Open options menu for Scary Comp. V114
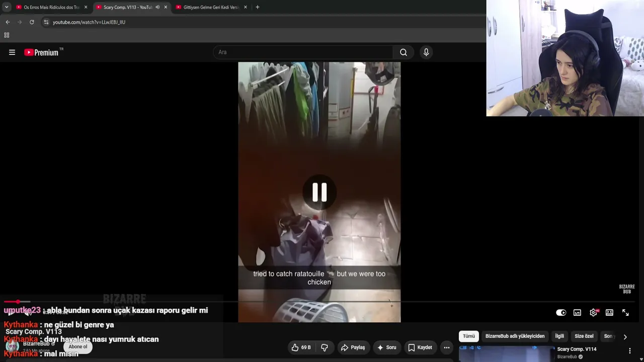The width and height of the screenshot is (644, 362). [x=629, y=351]
